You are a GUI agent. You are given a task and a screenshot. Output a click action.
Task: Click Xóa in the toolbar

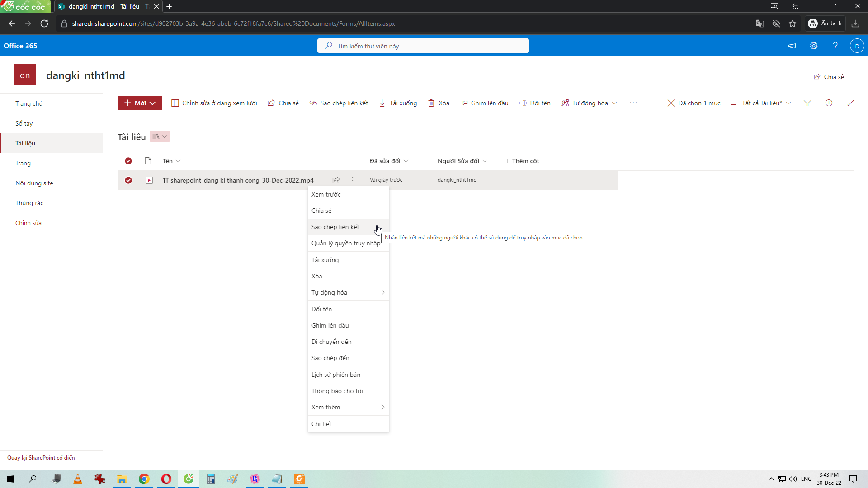click(x=439, y=103)
